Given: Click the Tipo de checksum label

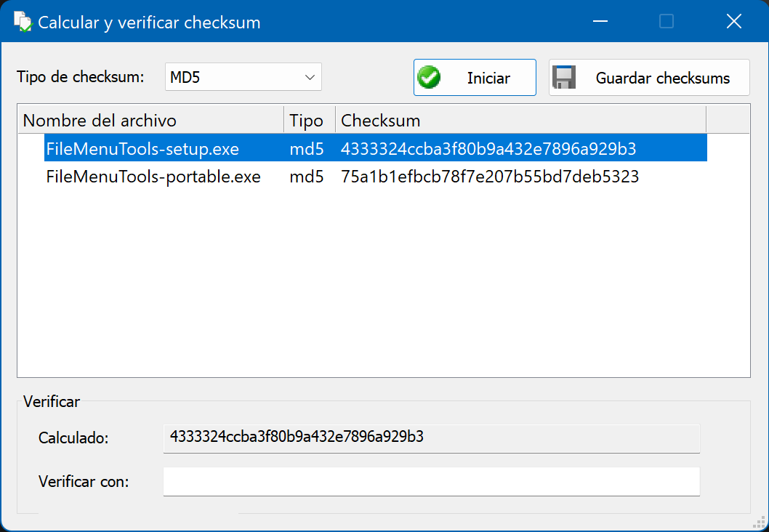Looking at the screenshot, I should pyautogui.click(x=81, y=77).
